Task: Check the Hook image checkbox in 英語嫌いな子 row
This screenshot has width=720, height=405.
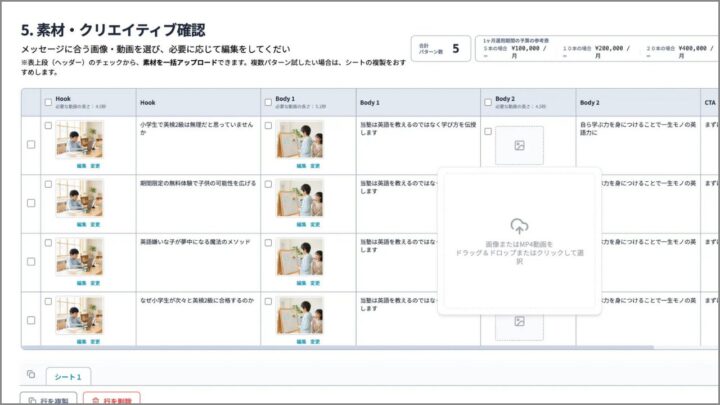Action: coord(48,243)
